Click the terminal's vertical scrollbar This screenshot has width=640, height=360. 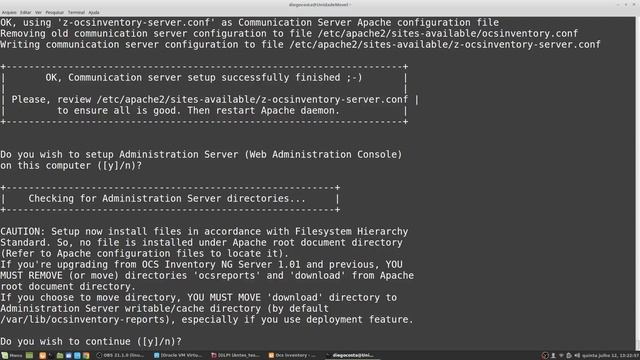point(638,183)
